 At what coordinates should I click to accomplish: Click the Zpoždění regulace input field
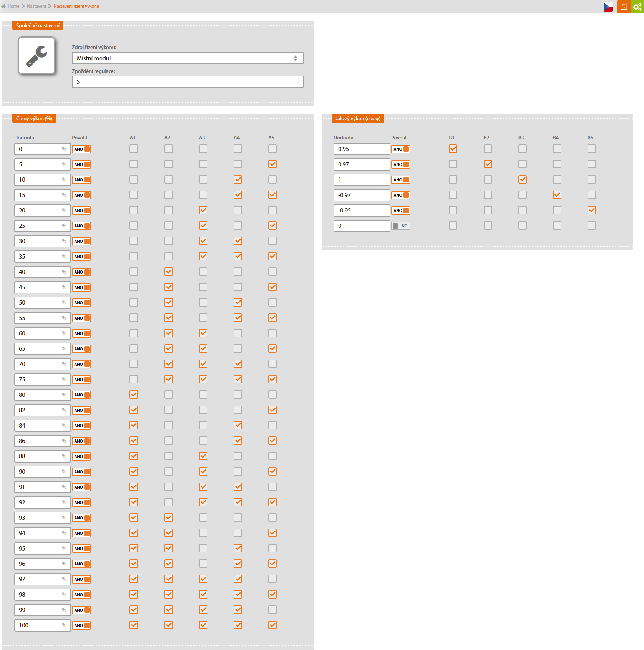182,82
